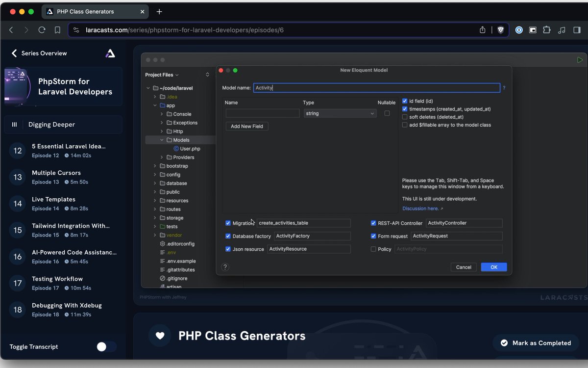Click the music note media icon
588x368 pixels.
pyautogui.click(x=562, y=30)
